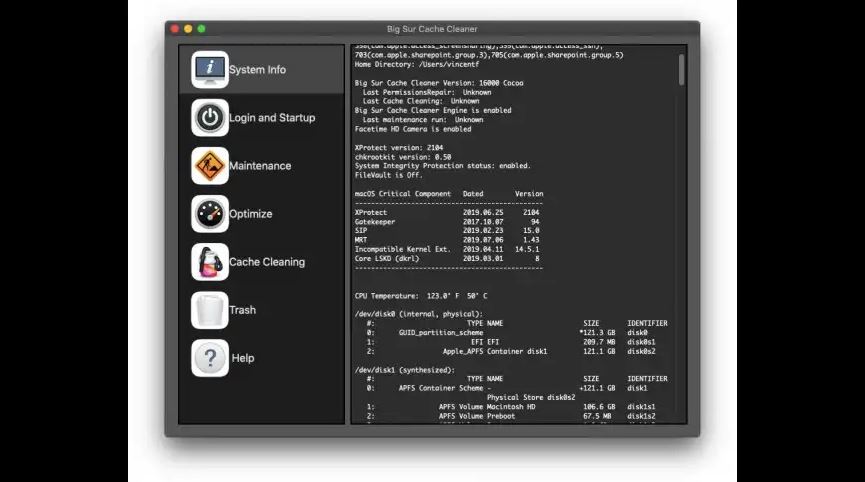Image resolution: width=865 pixels, height=482 pixels.
Task: Click the 'disk1s1' identifier
Action: [x=641, y=407]
